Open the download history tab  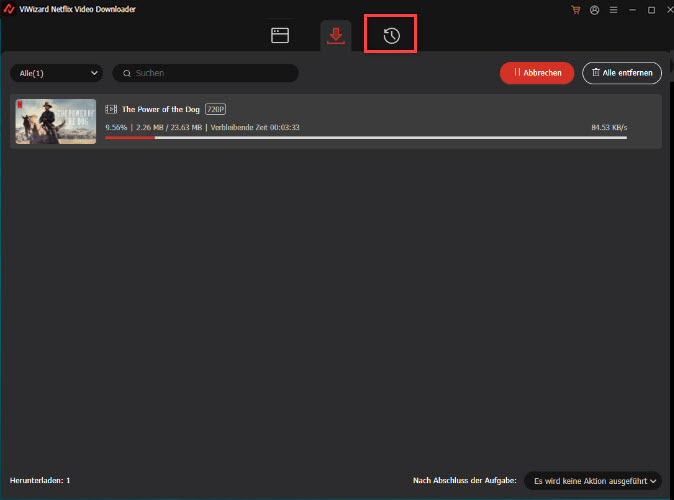(391, 35)
